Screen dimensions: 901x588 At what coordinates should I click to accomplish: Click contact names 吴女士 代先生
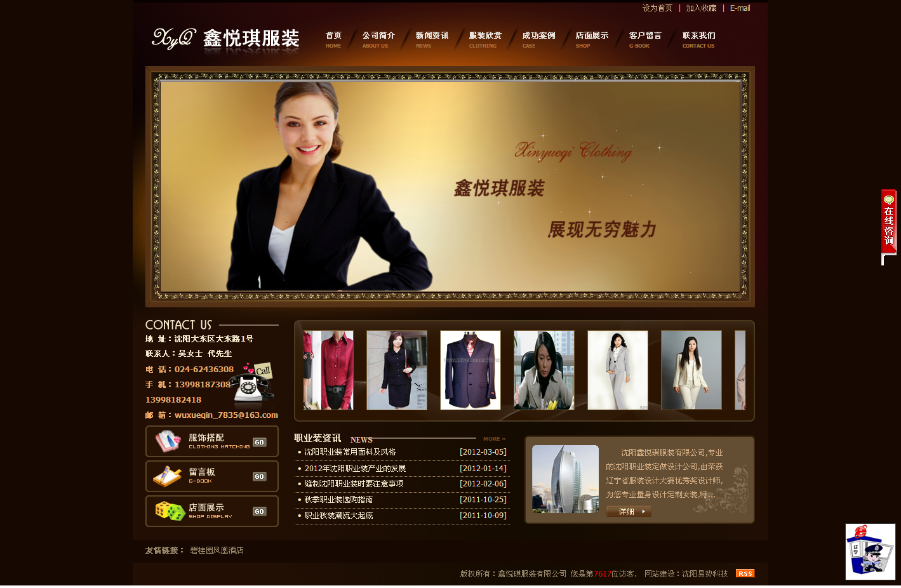pos(205,354)
